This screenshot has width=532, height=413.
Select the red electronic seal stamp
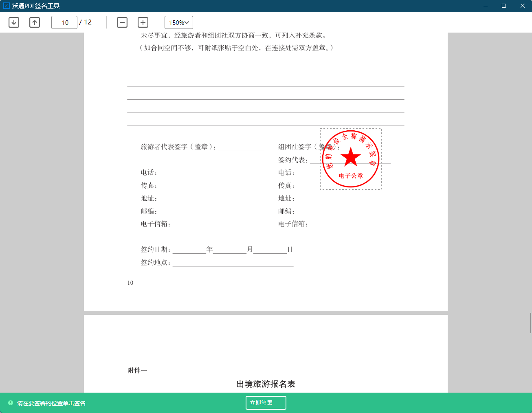point(350,158)
